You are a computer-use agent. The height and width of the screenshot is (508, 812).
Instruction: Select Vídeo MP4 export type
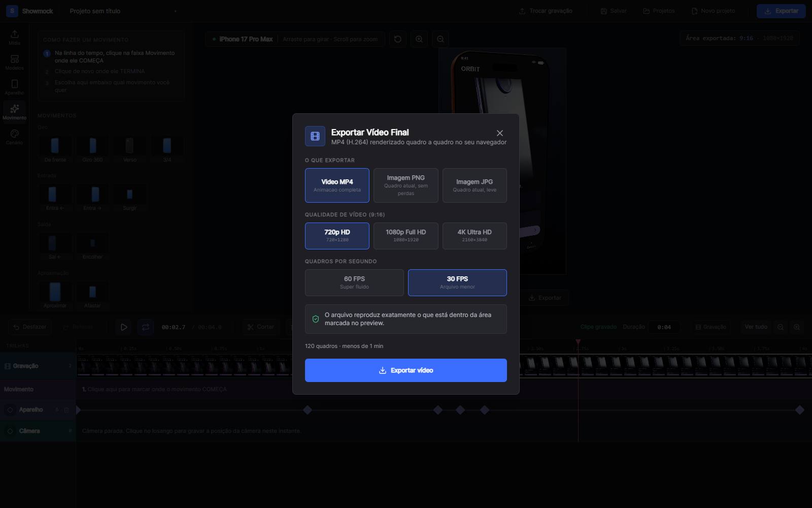(x=337, y=185)
